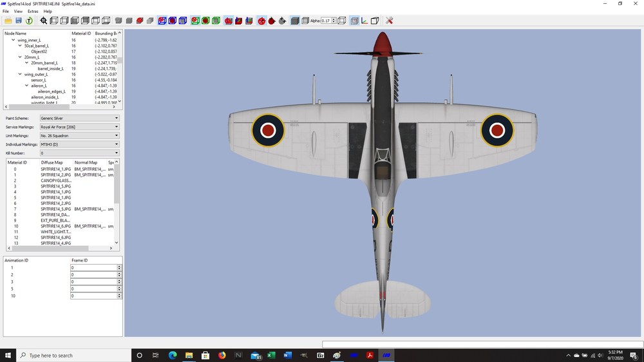Image resolution: width=644 pixels, height=362 pixels.
Task: Open the Windows Start menu
Action: coord(8,356)
